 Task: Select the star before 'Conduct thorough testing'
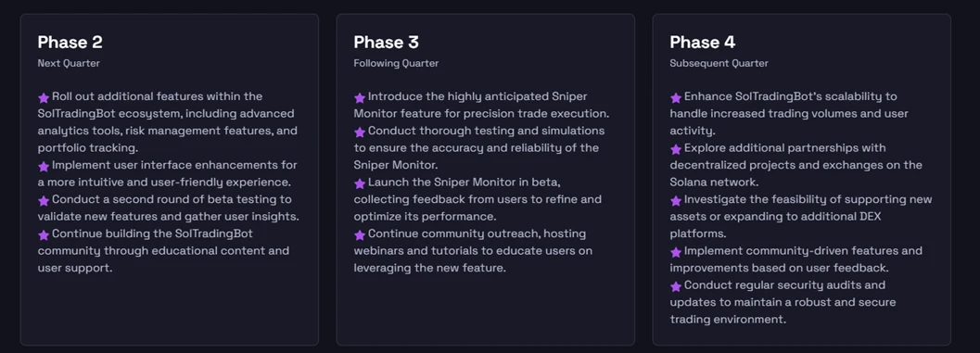click(360, 132)
